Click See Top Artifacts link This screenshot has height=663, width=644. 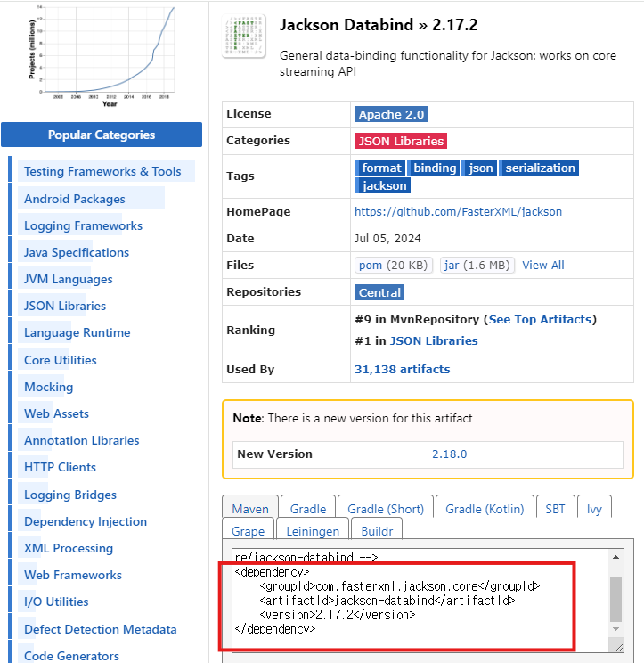540,319
